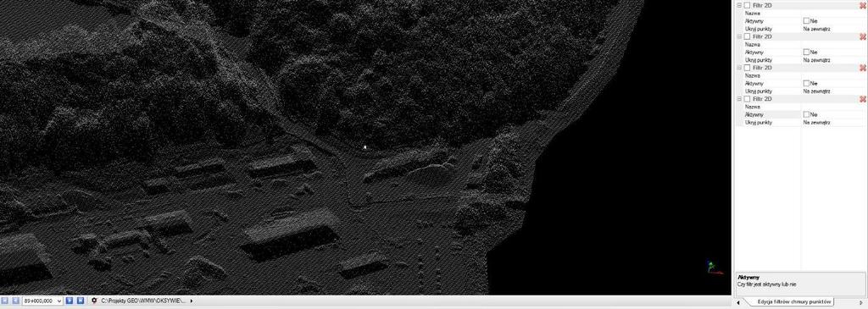This screenshot has height=309, width=868.
Task: Enable the Aktywny 'Nie' checkbox in the second filter
Action: 807,52
